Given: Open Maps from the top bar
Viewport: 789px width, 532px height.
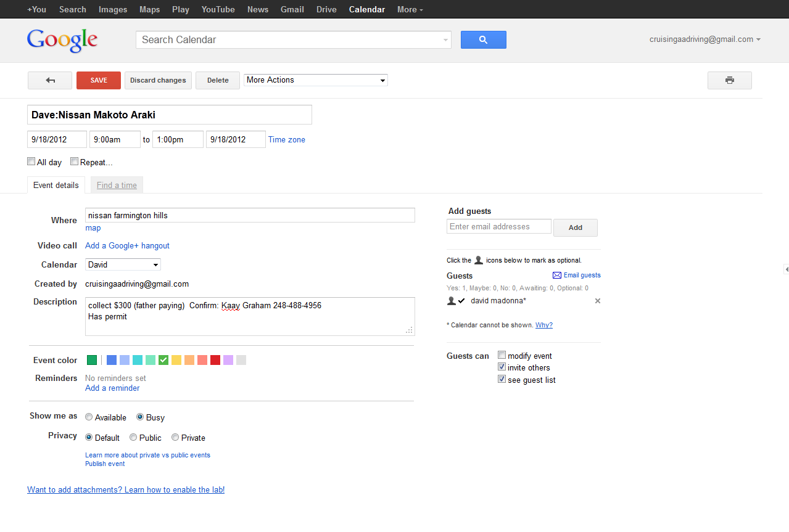Looking at the screenshot, I should [149, 9].
